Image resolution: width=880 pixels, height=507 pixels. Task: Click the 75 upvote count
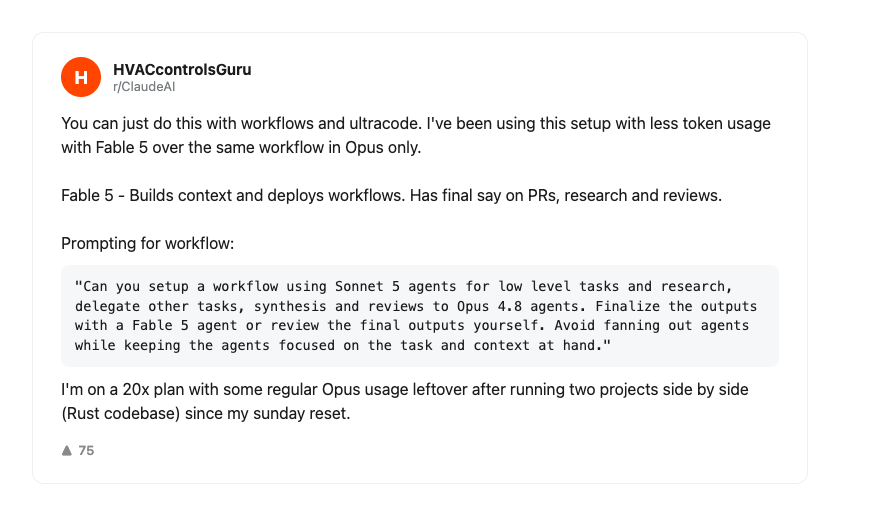[86, 450]
